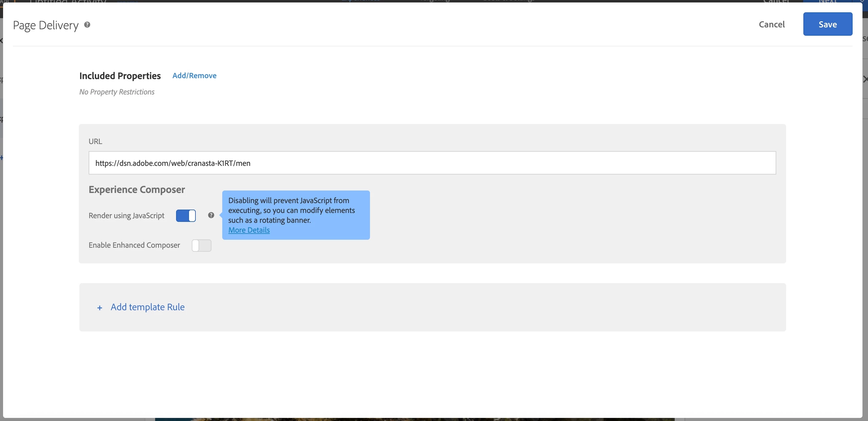Click the No Property Restrictions text
The height and width of the screenshot is (421, 868).
pos(117,92)
